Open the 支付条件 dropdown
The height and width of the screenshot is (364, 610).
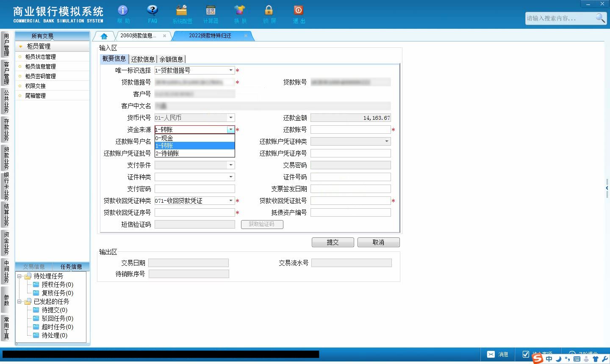231,165
